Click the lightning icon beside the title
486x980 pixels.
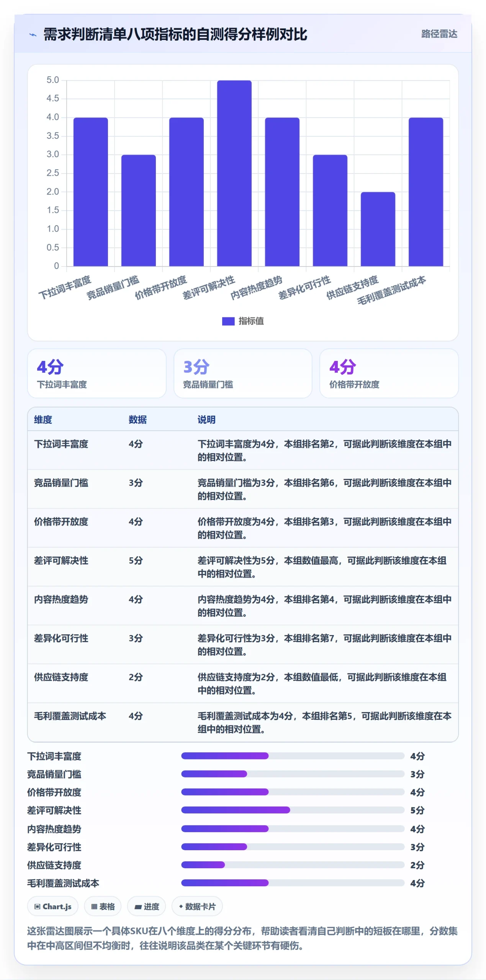click(33, 35)
